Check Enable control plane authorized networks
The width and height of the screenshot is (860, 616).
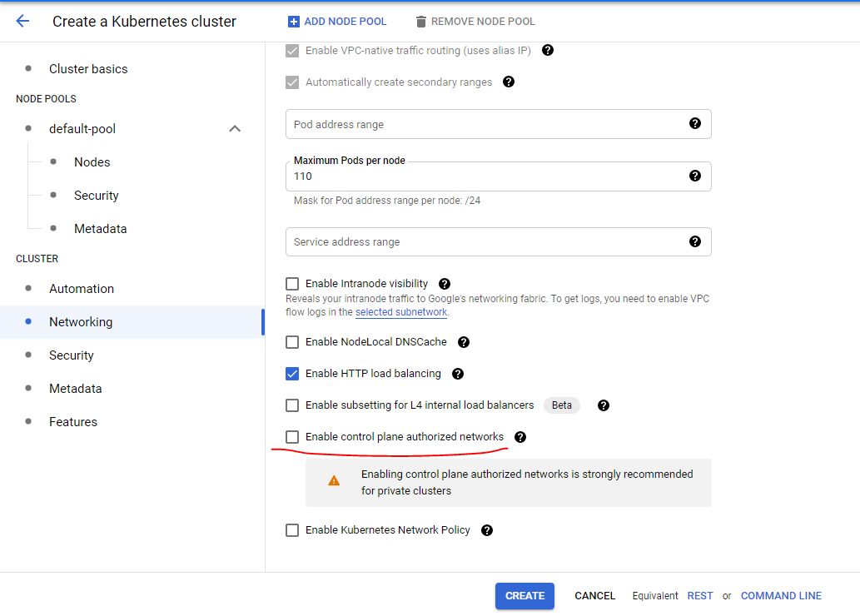click(x=292, y=437)
